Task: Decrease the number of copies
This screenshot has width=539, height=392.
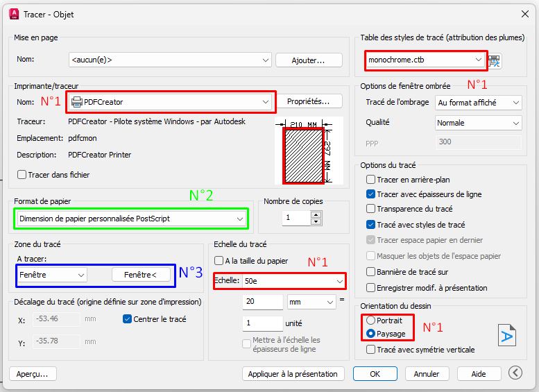Action: (316, 221)
